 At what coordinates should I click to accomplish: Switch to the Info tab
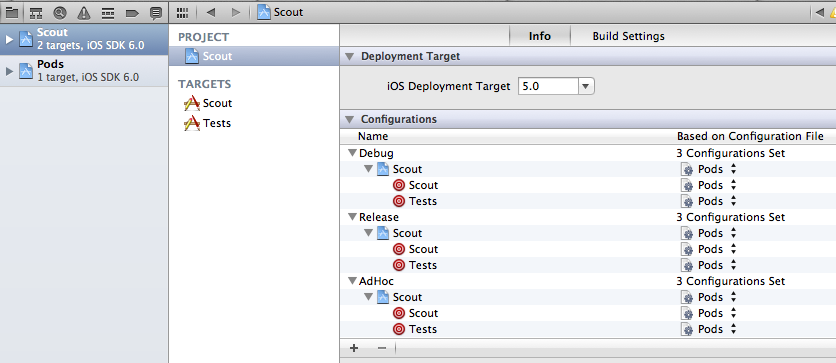click(540, 36)
